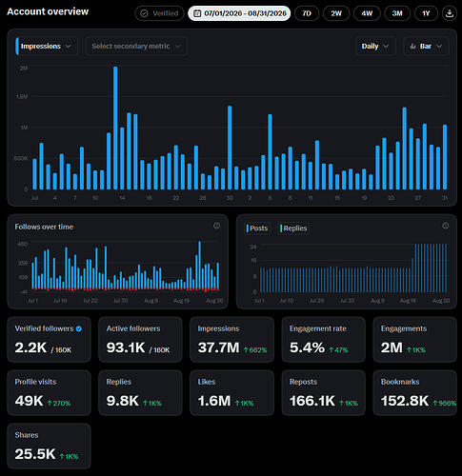Open the Likes 1.6M card
Screen dimensions: 462x476
[231, 393]
